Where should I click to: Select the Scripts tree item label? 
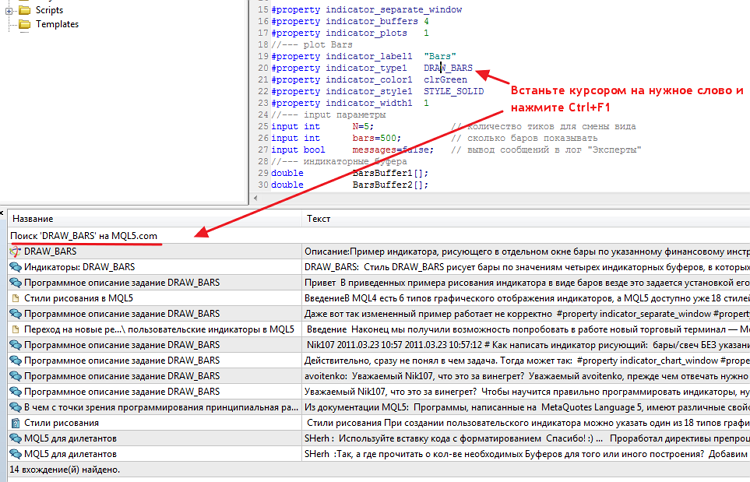pyautogui.click(x=52, y=9)
